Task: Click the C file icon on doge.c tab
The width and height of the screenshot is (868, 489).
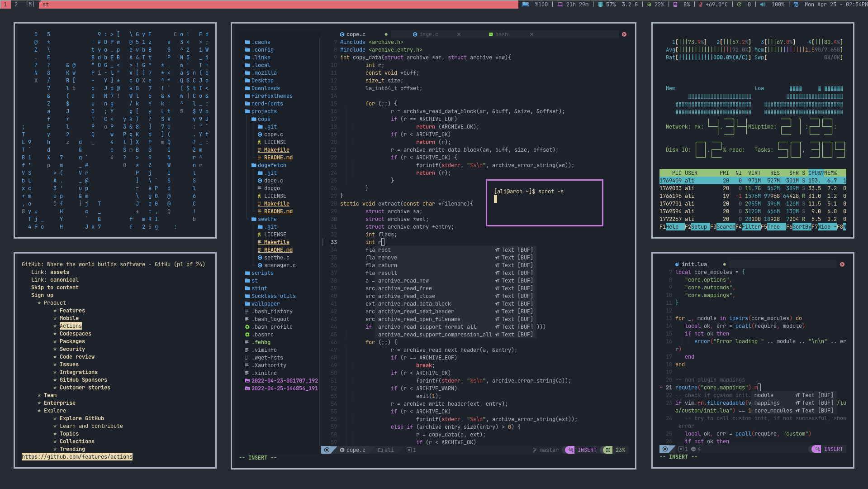Action: (x=415, y=34)
